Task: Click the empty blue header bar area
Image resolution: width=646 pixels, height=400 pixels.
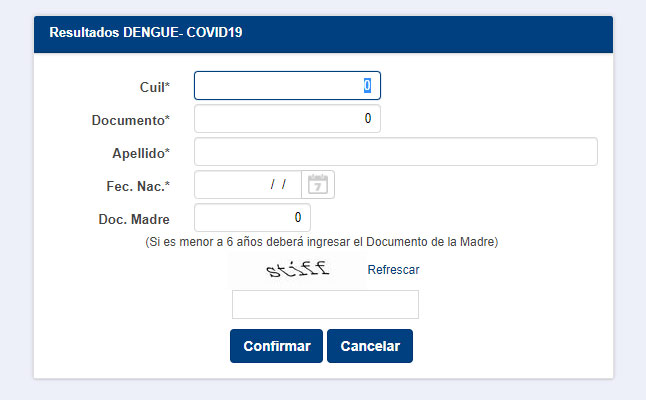Action: point(450,32)
